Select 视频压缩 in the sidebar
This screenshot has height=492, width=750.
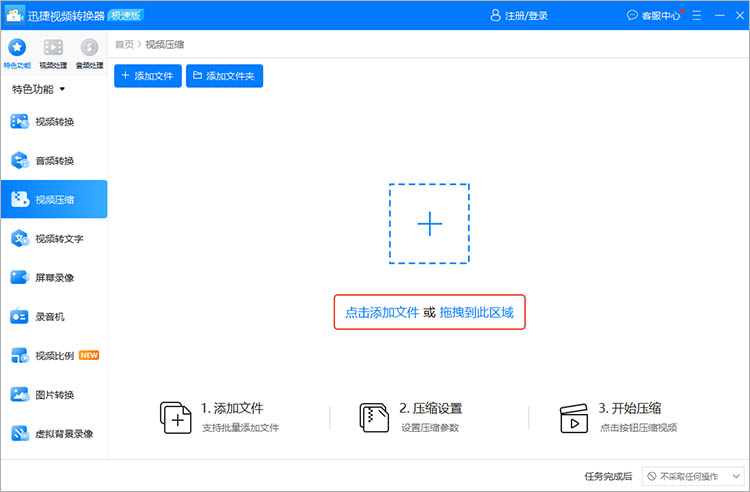pyautogui.click(x=54, y=199)
